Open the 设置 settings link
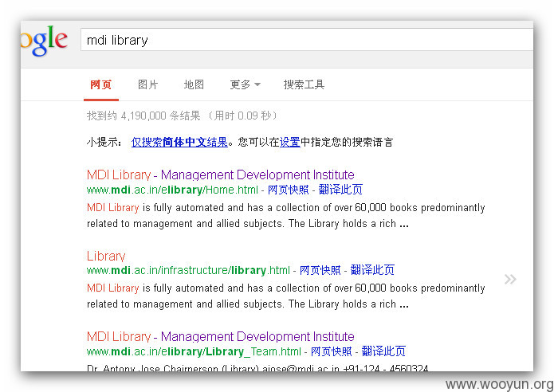This screenshot has width=554, height=392. 289,143
